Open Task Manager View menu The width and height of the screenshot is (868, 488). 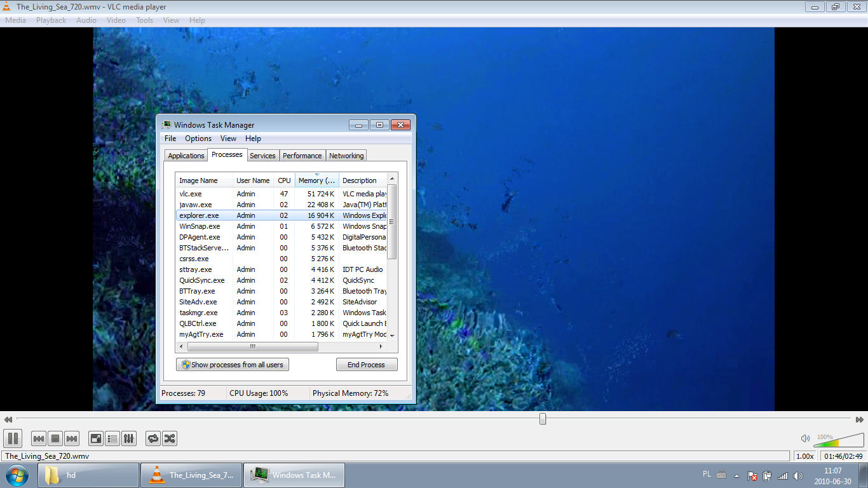click(x=228, y=139)
